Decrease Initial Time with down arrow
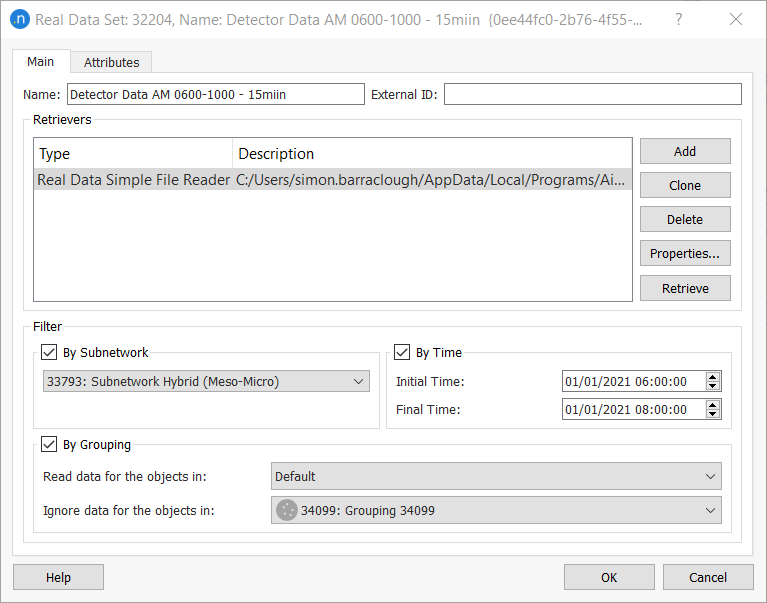The width and height of the screenshot is (767, 603). (713, 386)
